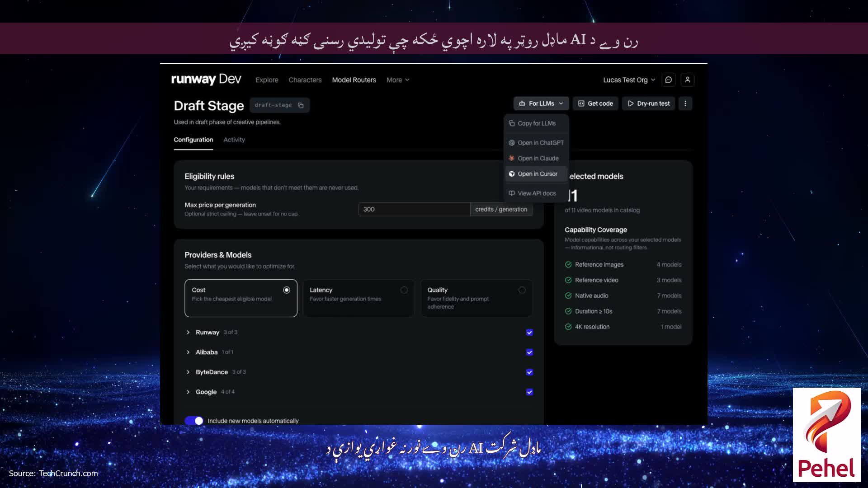868x488 pixels.
Task: Select the Cost optimization option
Action: coord(241,298)
